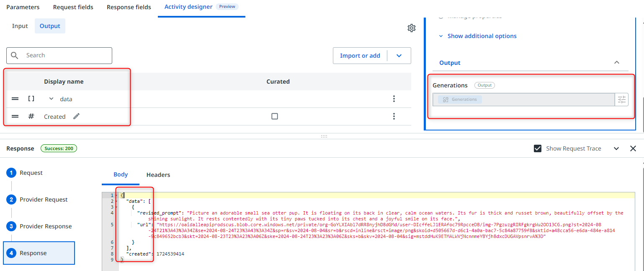644x271 pixels.
Task: Click the "created" value 1724539414
Action: [170, 254]
